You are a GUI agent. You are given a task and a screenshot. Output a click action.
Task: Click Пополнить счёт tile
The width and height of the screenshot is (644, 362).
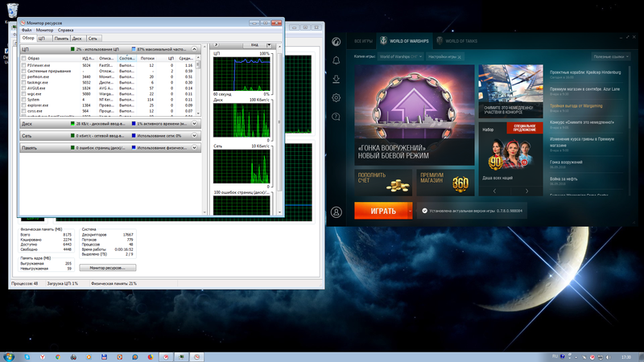pyautogui.click(x=383, y=183)
